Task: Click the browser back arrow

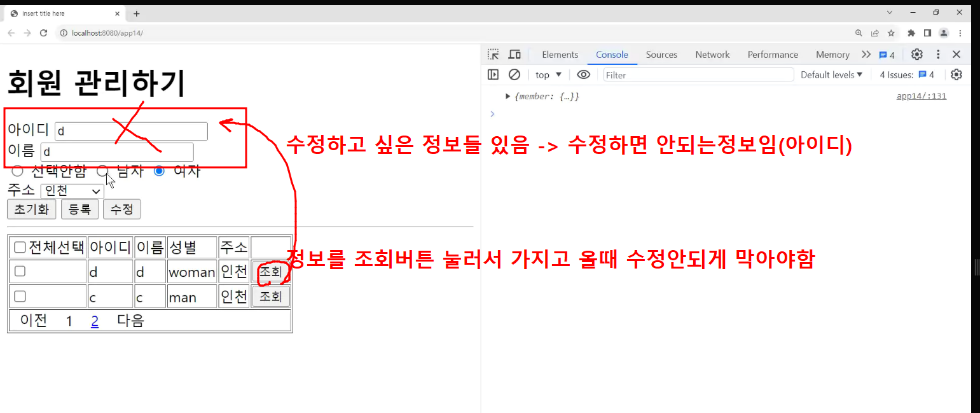Action: [11, 33]
